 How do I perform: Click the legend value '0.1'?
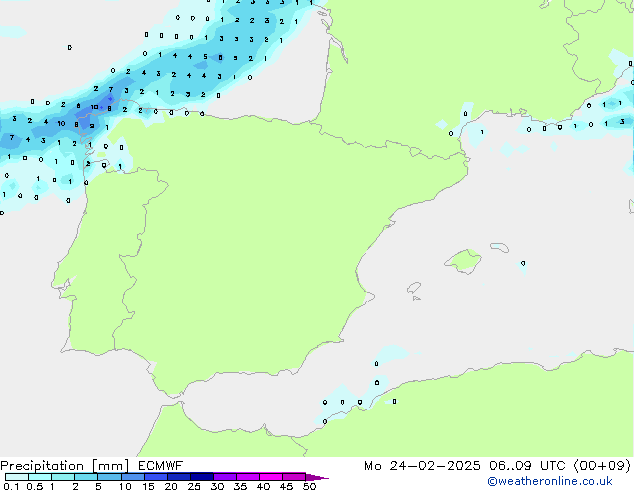pyautogui.click(x=11, y=486)
